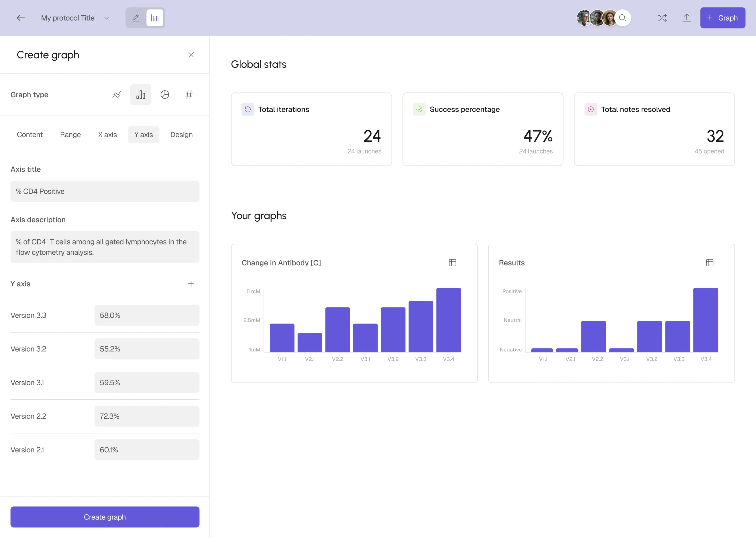Select the number (#) graph type
756x538 pixels.
pyautogui.click(x=189, y=95)
